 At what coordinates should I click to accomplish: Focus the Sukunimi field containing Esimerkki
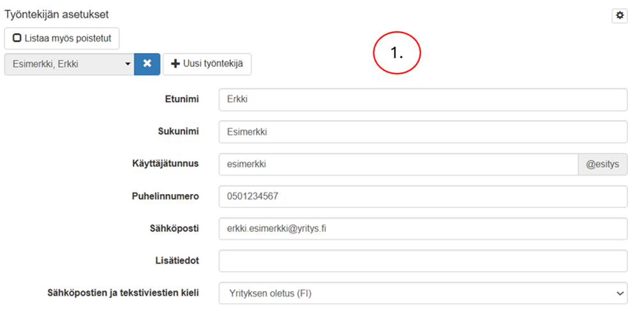pos(423,132)
